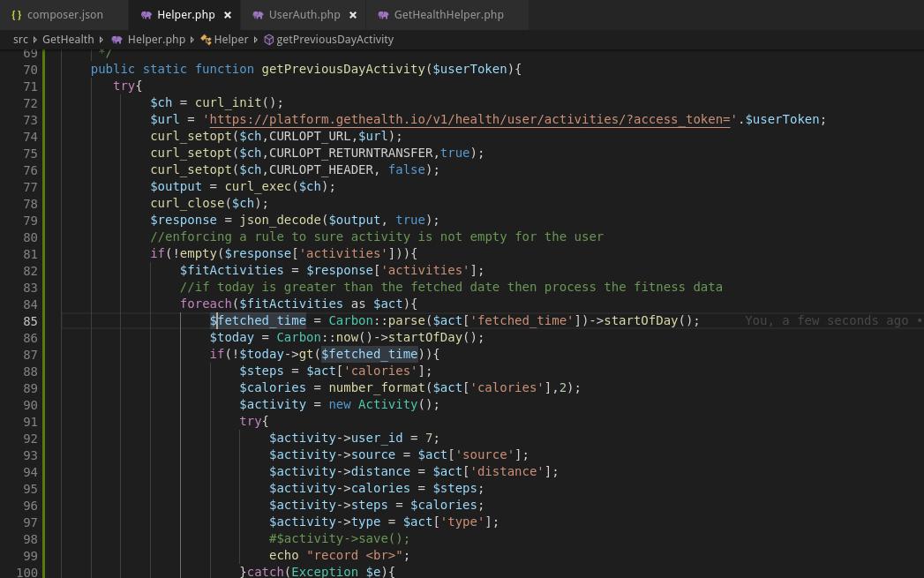
Task: Click method cube icon before getPreviousDayActivity breadcrumb
Action: coord(268,40)
